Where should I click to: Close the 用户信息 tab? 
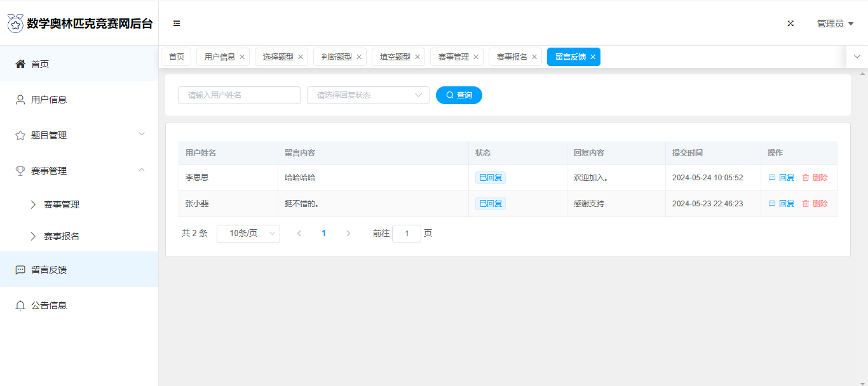[x=242, y=57]
